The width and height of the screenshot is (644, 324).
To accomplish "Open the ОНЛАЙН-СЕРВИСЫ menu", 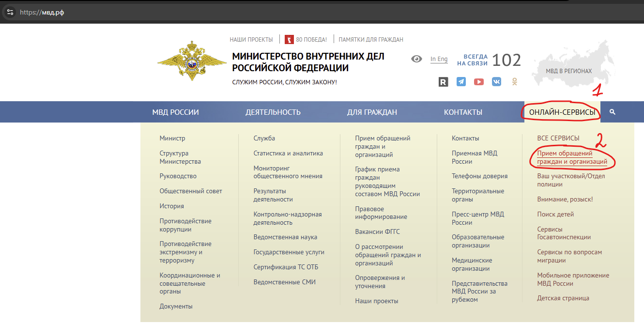I will coord(562,112).
